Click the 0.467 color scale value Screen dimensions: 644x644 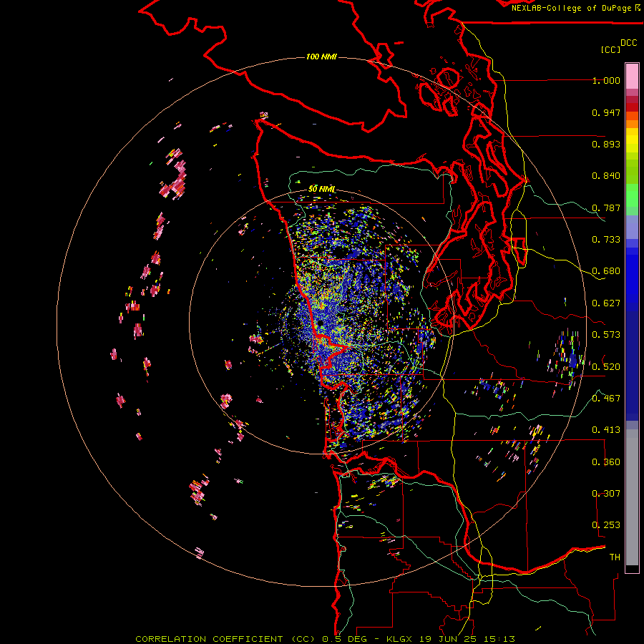click(x=606, y=399)
